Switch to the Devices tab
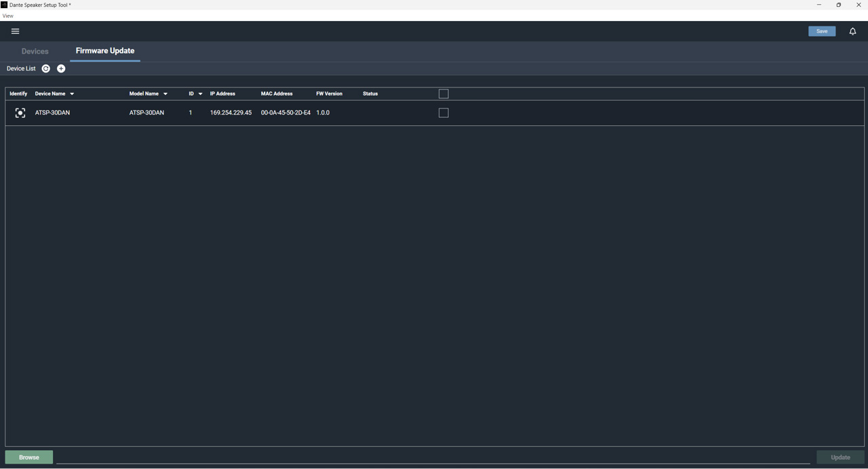 [35, 52]
